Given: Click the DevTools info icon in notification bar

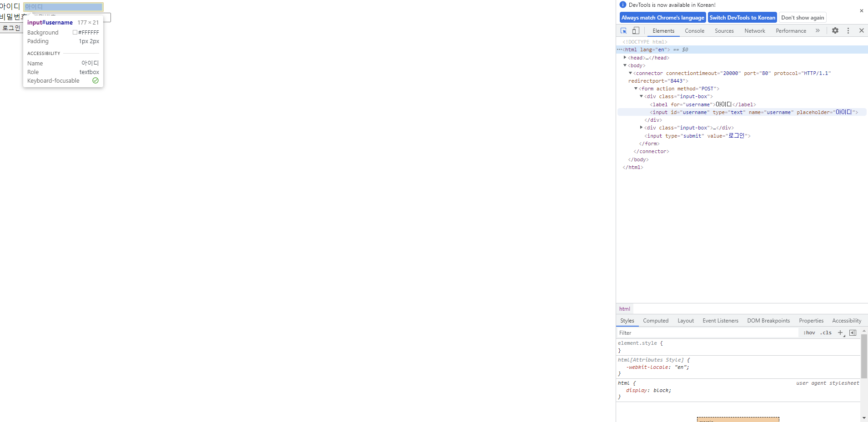Looking at the screenshot, I should coord(622,5).
